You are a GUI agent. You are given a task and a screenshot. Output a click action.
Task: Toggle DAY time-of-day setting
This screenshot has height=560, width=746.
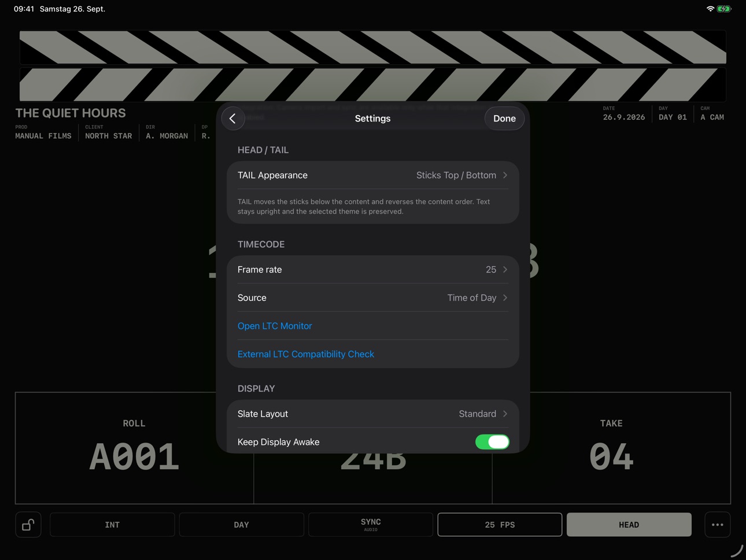tap(242, 525)
